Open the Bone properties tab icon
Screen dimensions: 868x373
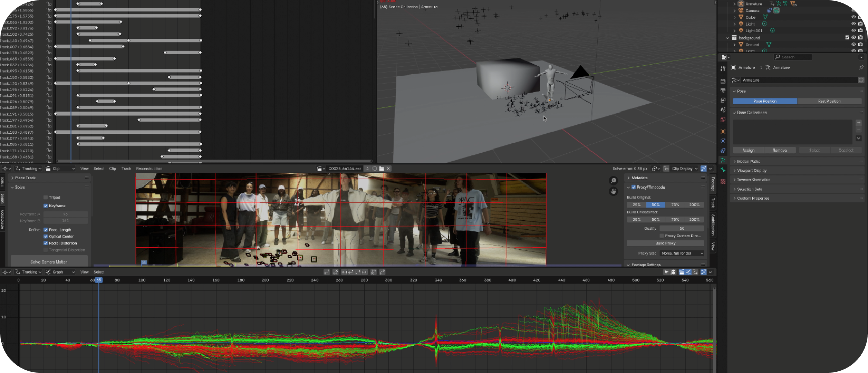point(723,170)
